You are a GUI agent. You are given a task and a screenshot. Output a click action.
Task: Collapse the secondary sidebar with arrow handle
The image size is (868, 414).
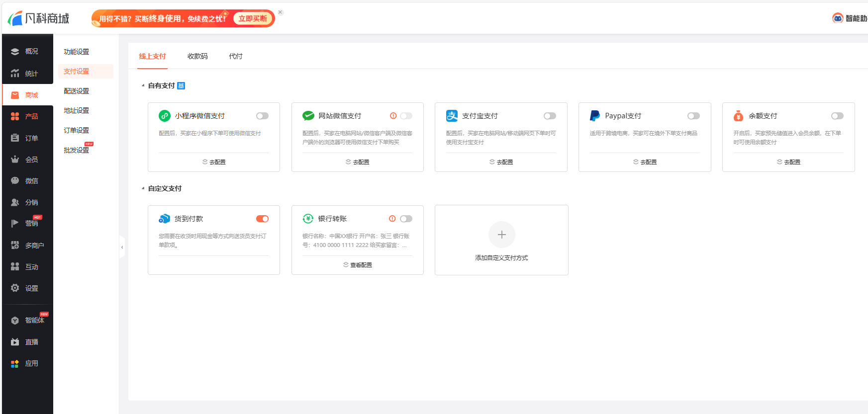pos(122,247)
